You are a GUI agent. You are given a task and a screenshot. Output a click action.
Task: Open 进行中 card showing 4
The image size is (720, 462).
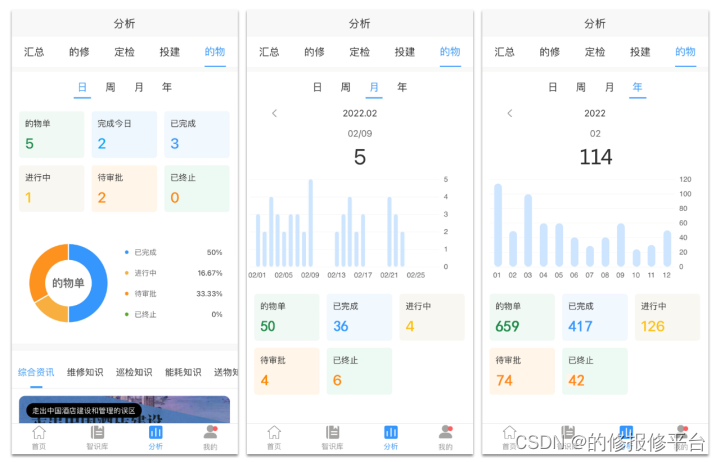coord(432,317)
